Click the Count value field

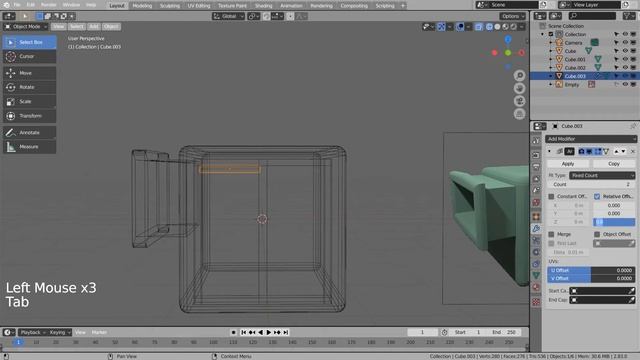591,184
